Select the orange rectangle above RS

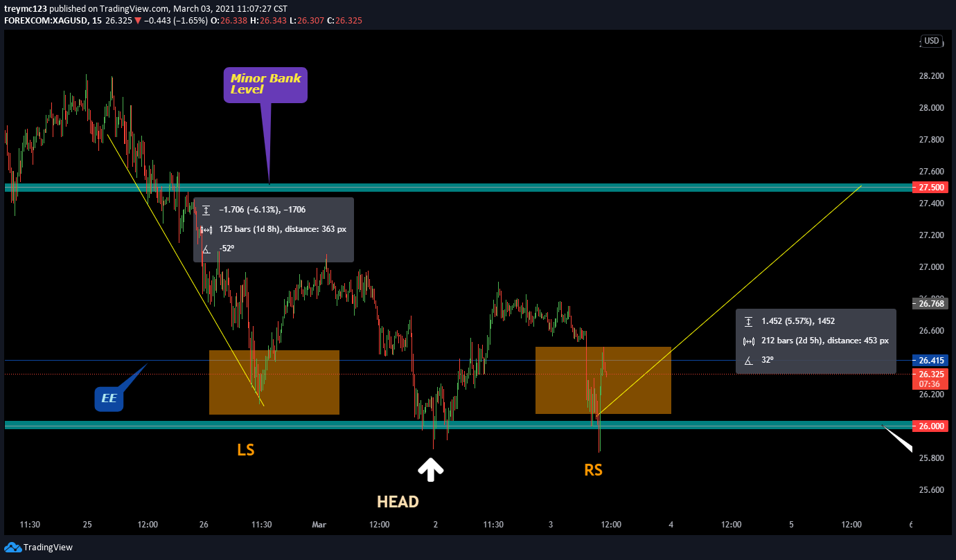coord(603,381)
